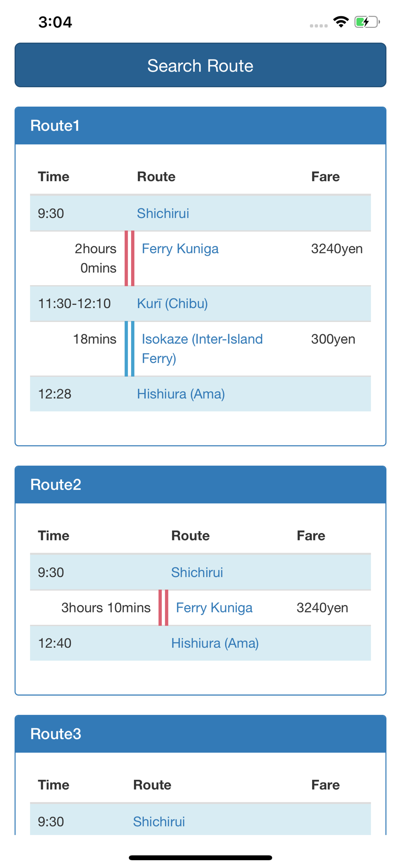The image size is (401, 868).
Task: Open Shichirui link in Route2
Action: [x=197, y=572]
